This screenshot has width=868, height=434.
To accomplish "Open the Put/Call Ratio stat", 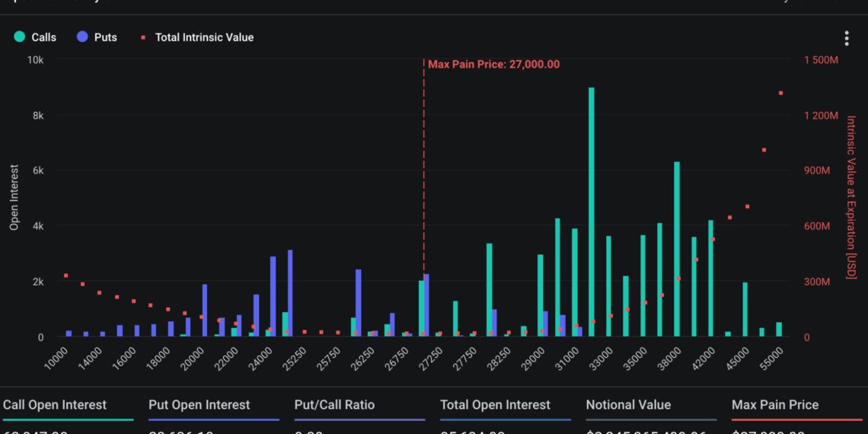I will (x=360, y=415).
